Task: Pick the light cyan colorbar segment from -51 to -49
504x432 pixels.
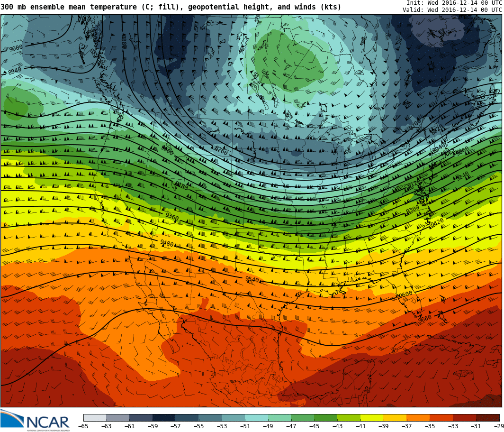Action: pos(257,418)
